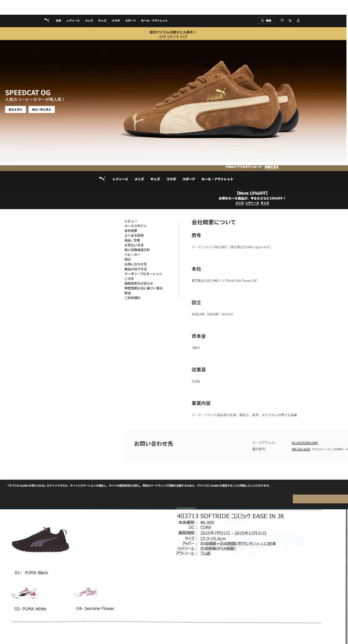The image size is (348, 644).
Task: Follow the 詳細を見る app download link
Action: click(x=271, y=167)
